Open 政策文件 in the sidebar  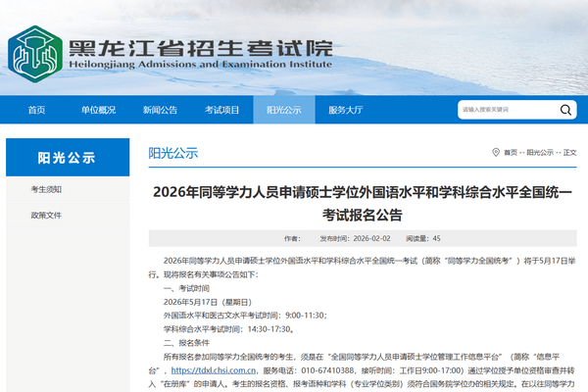tap(46, 216)
